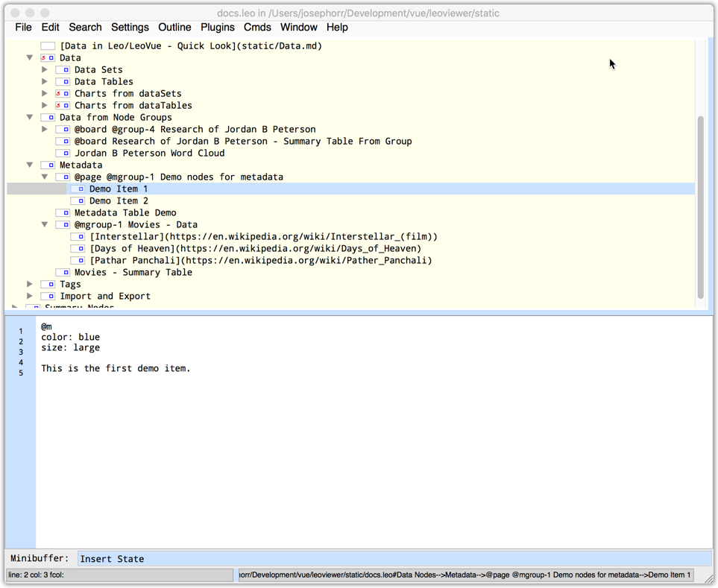718x588 pixels.
Task: Click the node icon box beside Data
Action: coord(48,57)
